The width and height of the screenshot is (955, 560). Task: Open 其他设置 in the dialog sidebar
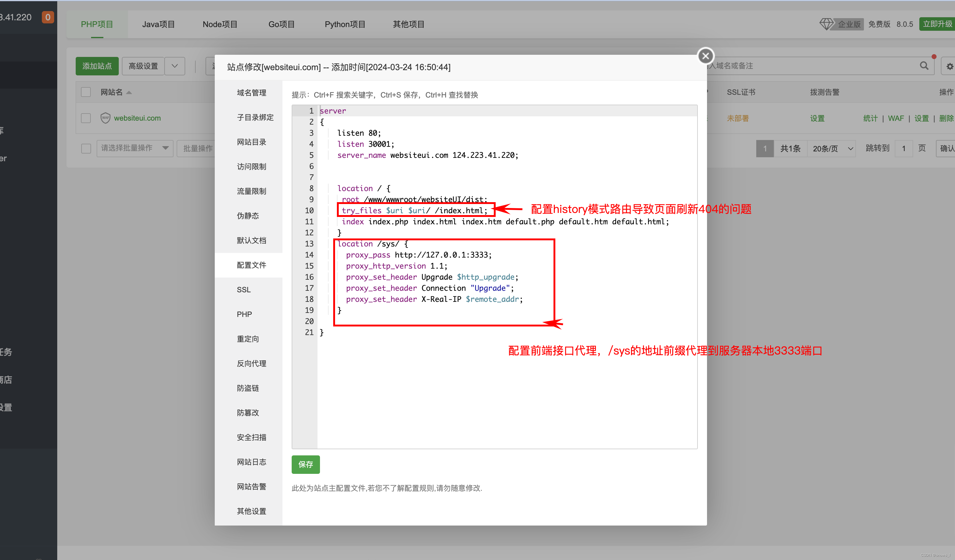[x=249, y=511]
